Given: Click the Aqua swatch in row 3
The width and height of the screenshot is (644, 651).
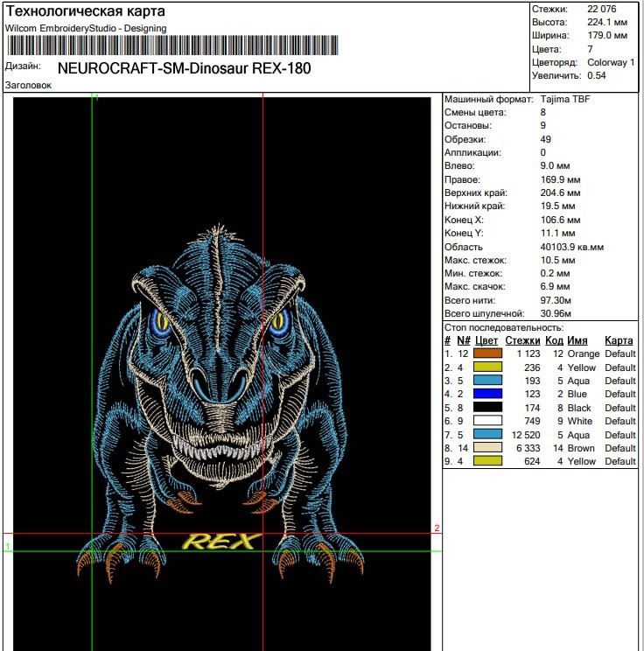Looking at the screenshot, I should (487, 381).
